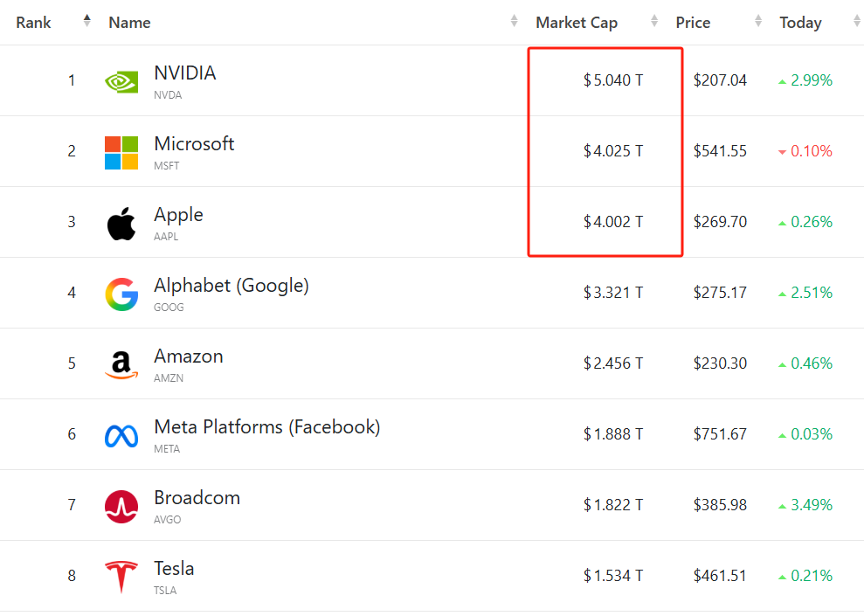
Task: Click the Meta infinity logo
Action: point(121,436)
